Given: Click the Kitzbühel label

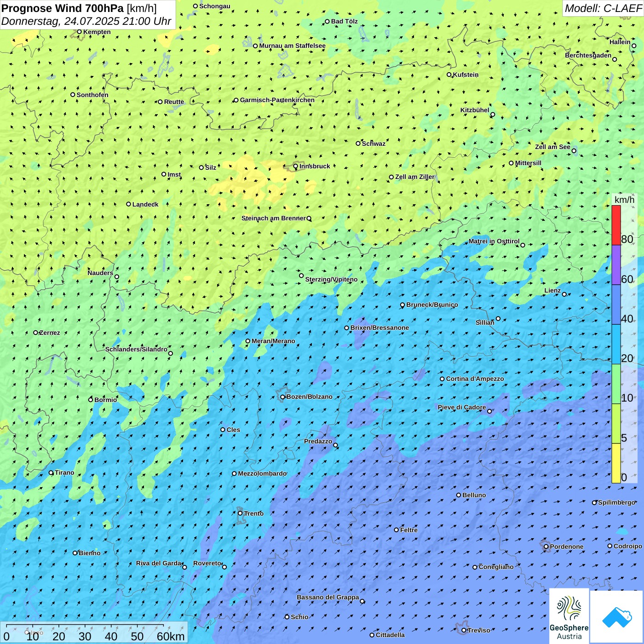Looking at the screenshot, I should (x=475, y=110).
